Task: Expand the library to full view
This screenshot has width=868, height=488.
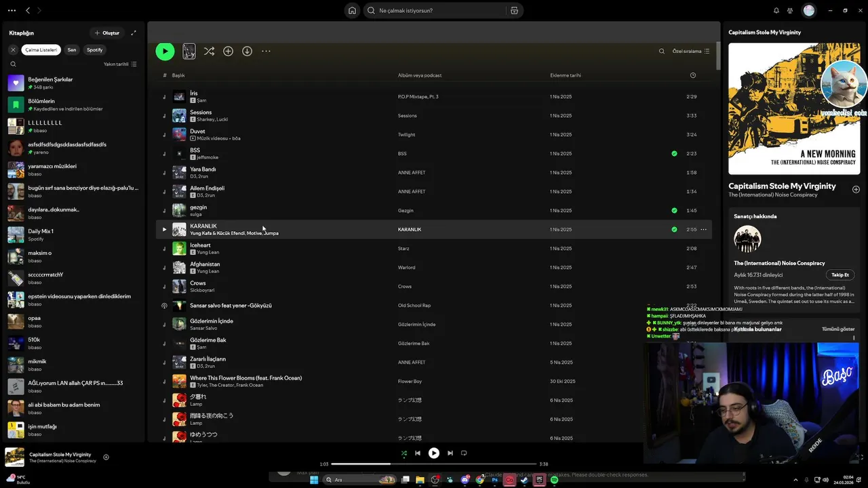Action: (x=134, y=33)
